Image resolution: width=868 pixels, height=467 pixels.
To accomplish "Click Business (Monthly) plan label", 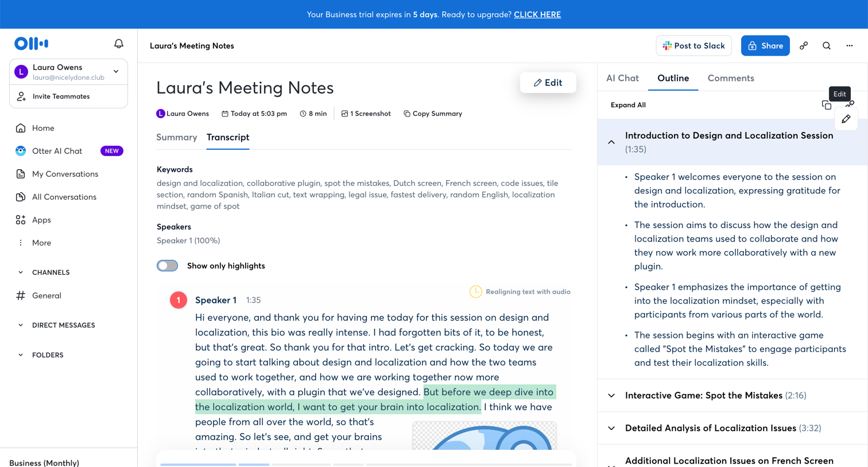I will pyautogui.click(x=44, y=462).
